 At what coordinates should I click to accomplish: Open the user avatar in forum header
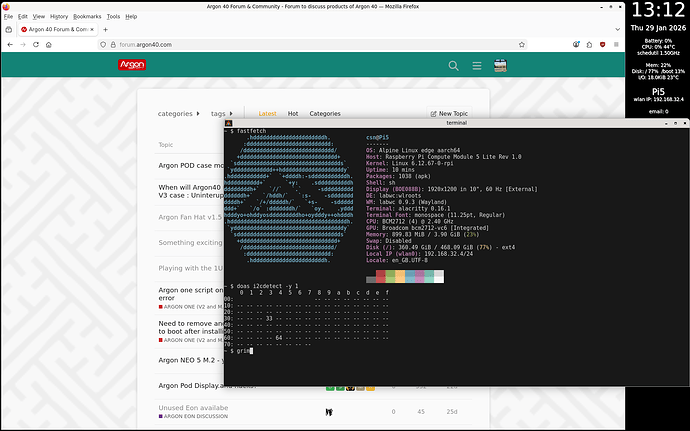point(500,66)
